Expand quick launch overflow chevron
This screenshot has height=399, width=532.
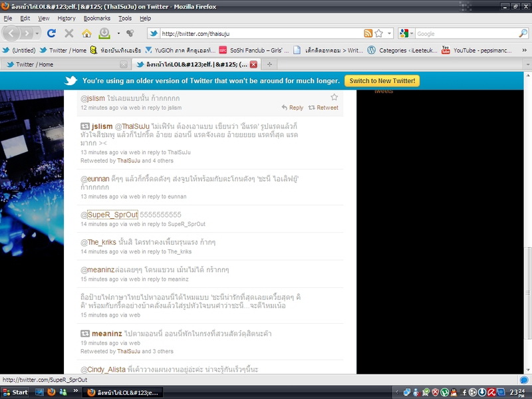[x=75, y=391]
